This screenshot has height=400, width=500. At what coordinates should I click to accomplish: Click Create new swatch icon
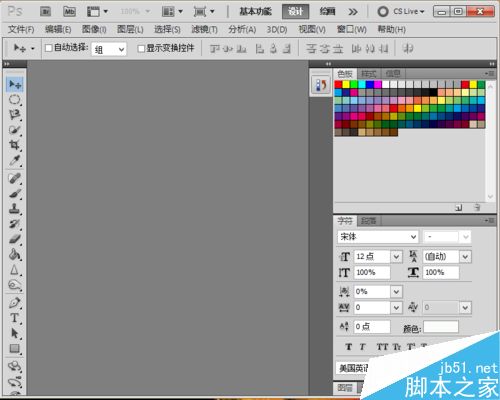coord(459,208)
